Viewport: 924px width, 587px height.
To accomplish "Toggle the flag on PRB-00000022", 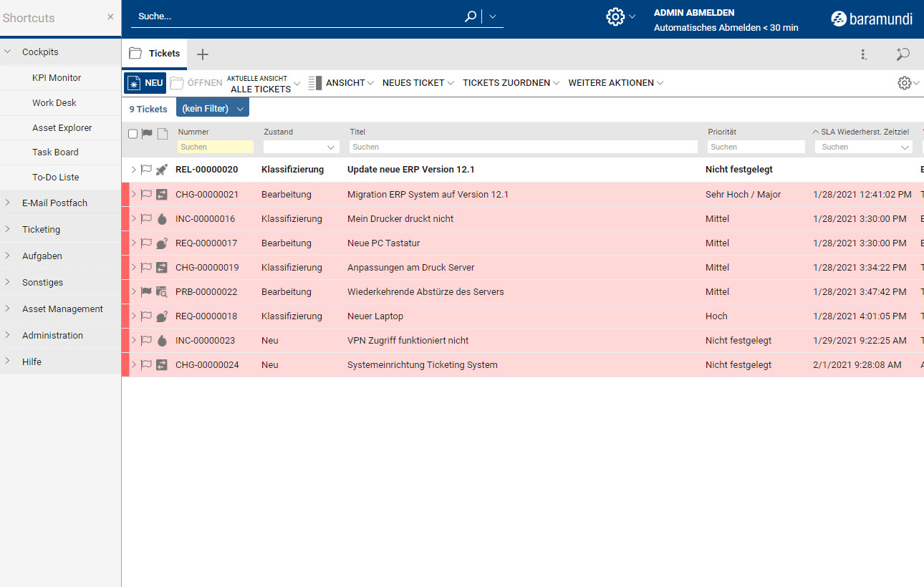I will pyautogui.click(x=146, y=292).
